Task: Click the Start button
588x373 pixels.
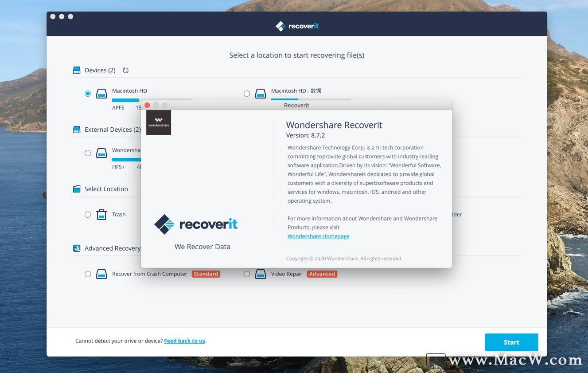Action: (511, 342)
